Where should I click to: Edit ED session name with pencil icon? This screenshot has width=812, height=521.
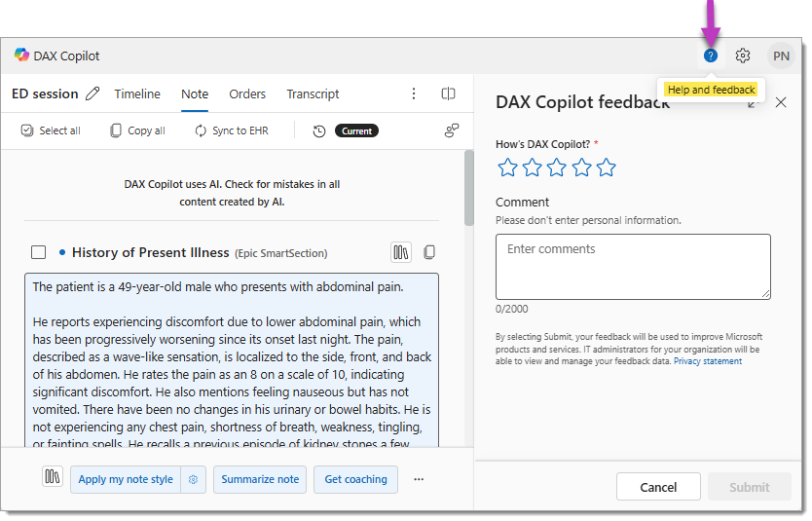coord(92,93)
